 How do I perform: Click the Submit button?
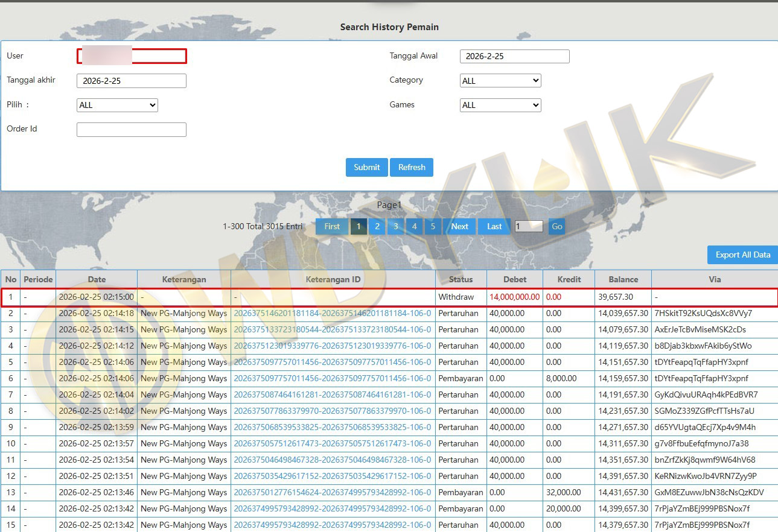(x=366, y=167)
